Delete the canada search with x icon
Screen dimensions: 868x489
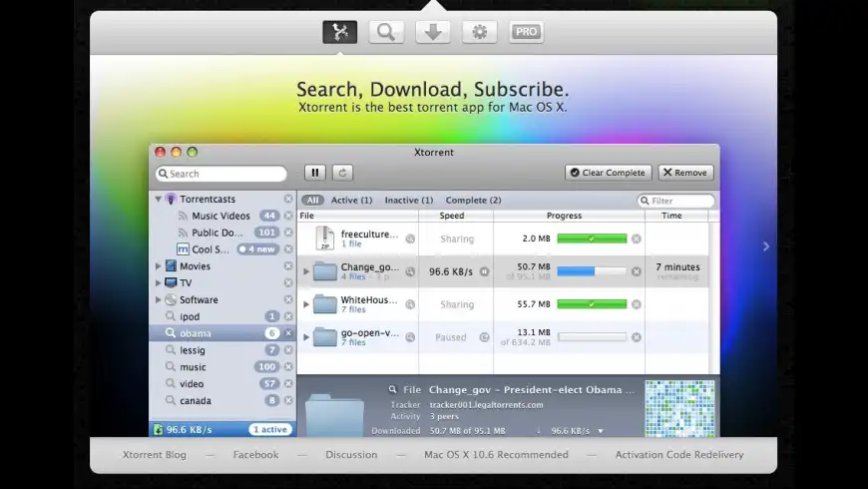click(288, 400)
